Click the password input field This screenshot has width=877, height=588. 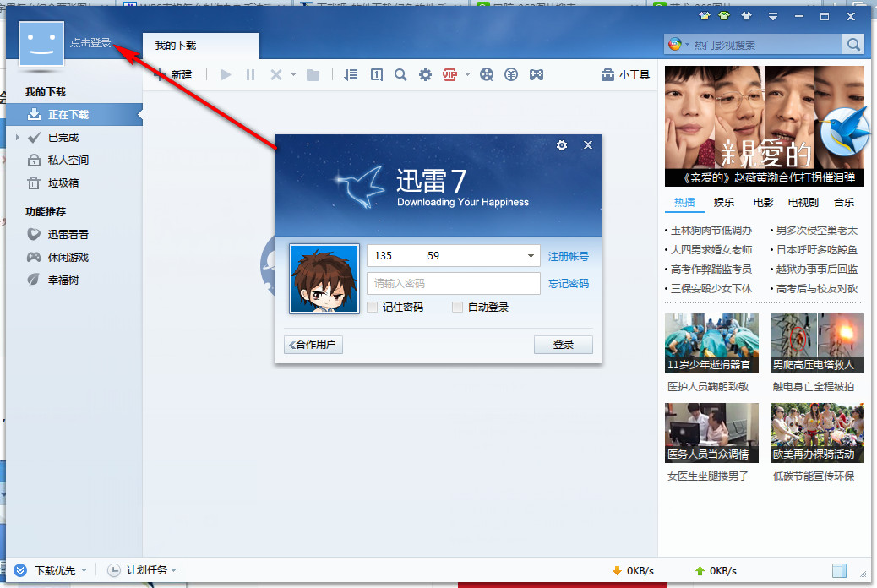[x=454, y=284]
